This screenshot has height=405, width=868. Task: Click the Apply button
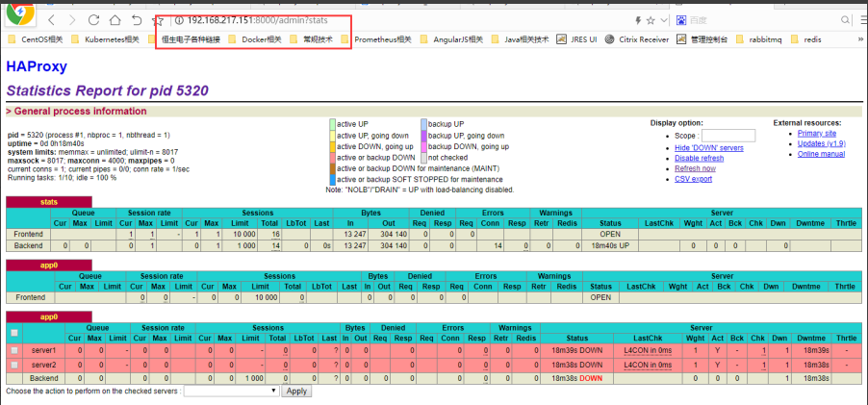pos(296,391)
